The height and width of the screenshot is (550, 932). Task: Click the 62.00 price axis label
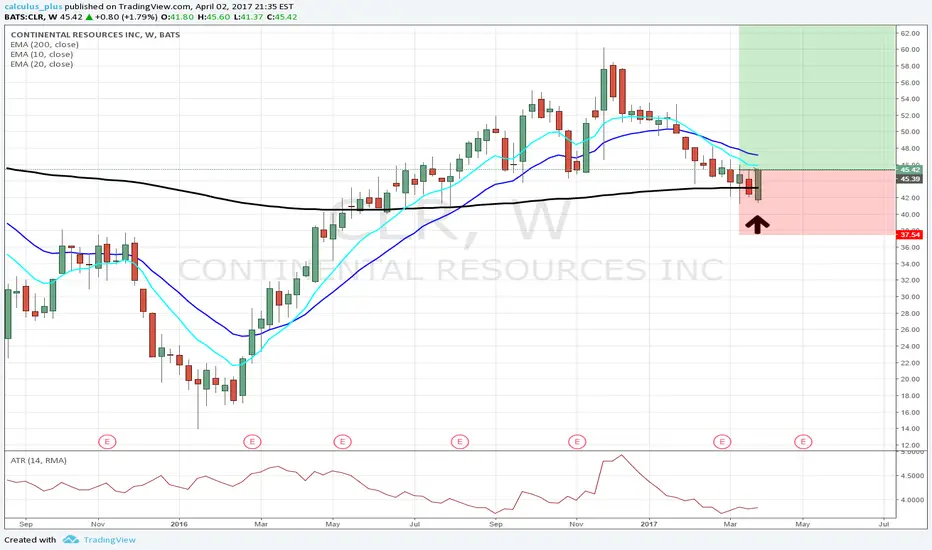pos(910,33)
